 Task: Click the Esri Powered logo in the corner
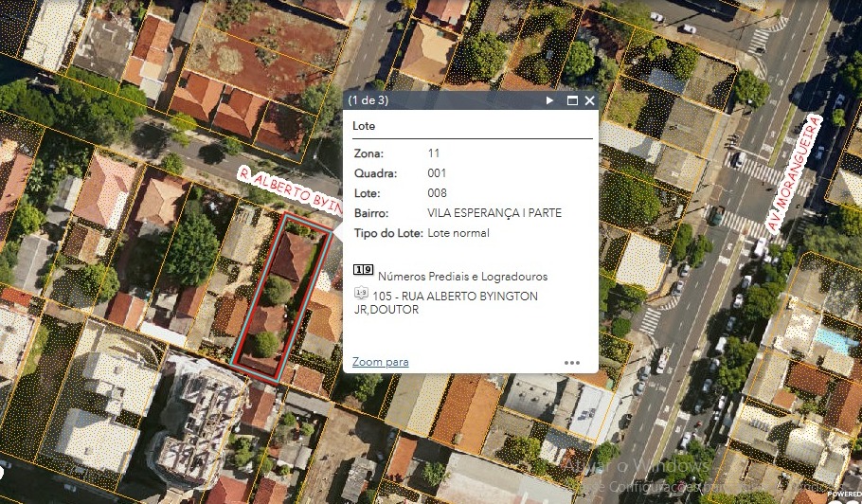click(x=842, y=494)
